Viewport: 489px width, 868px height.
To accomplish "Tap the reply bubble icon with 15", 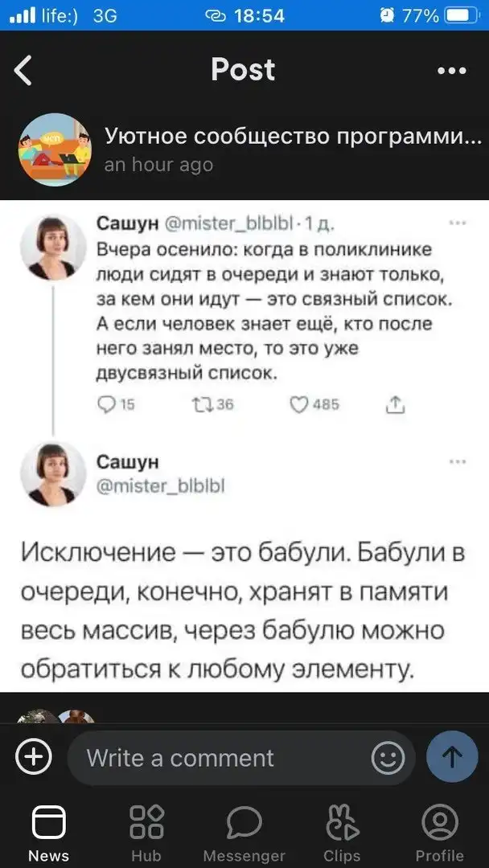I will (108, 405).
